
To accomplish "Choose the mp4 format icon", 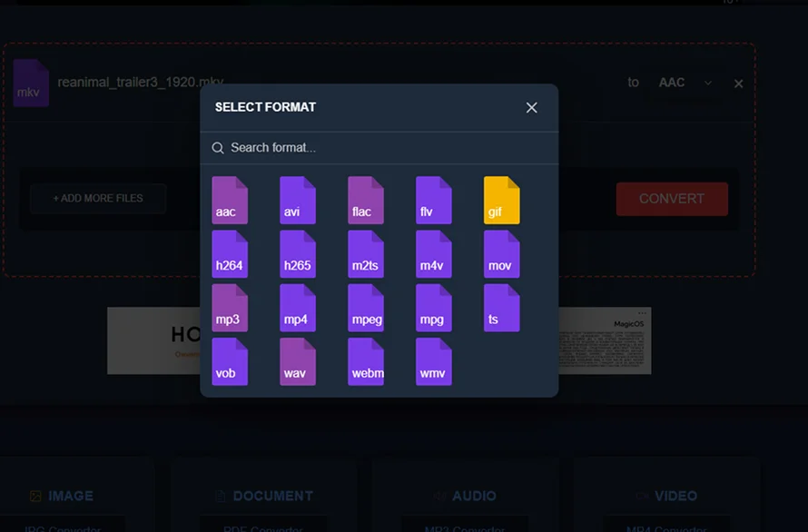I will (x=298, y=308).
